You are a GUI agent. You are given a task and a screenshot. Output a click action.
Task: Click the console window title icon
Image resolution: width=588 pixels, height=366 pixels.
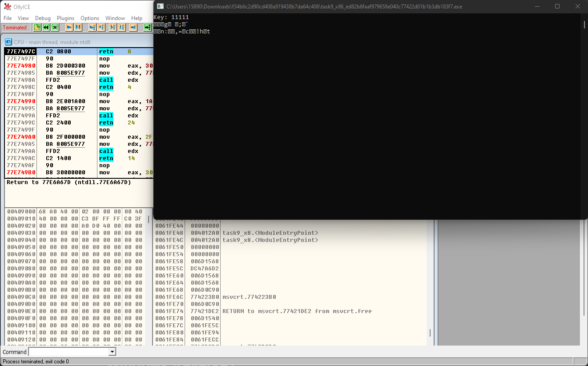161,6
